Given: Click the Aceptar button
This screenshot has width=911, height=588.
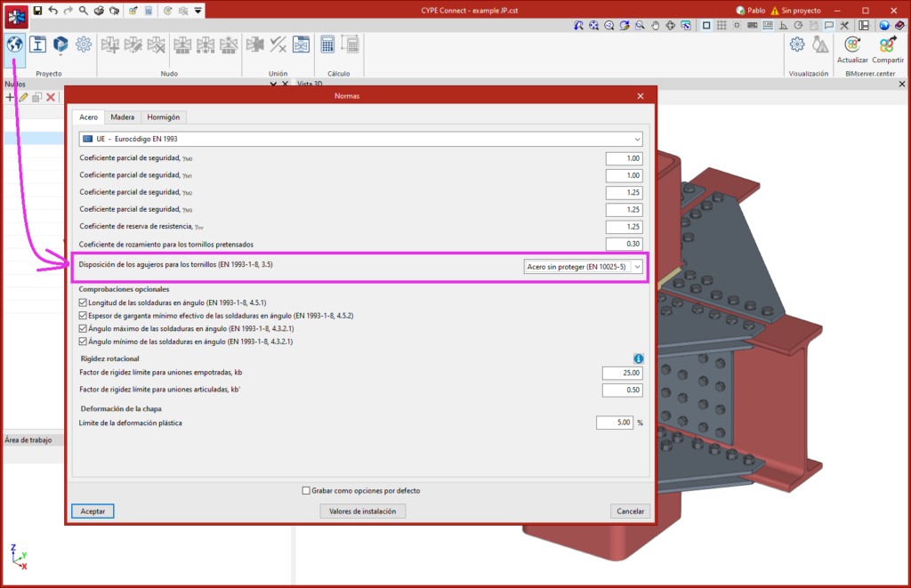Looking at the screenshot, I should click(x=93, y=511).
